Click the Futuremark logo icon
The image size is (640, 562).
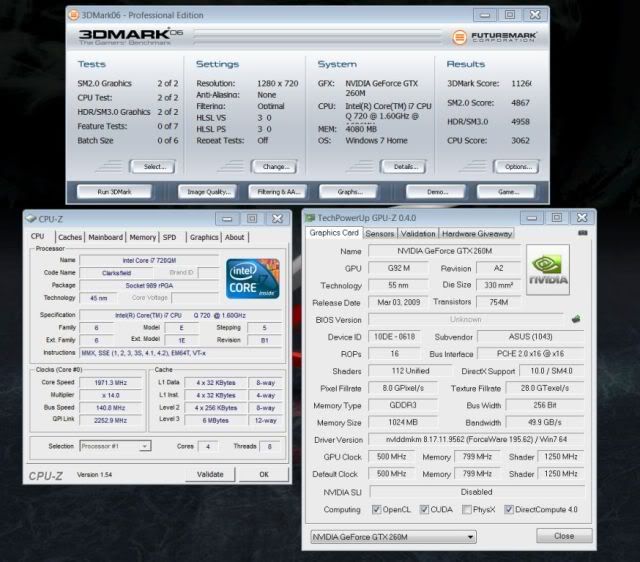459,37
